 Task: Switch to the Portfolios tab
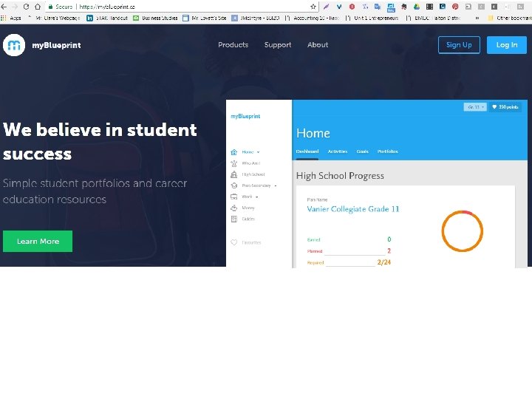coord(387,151)
